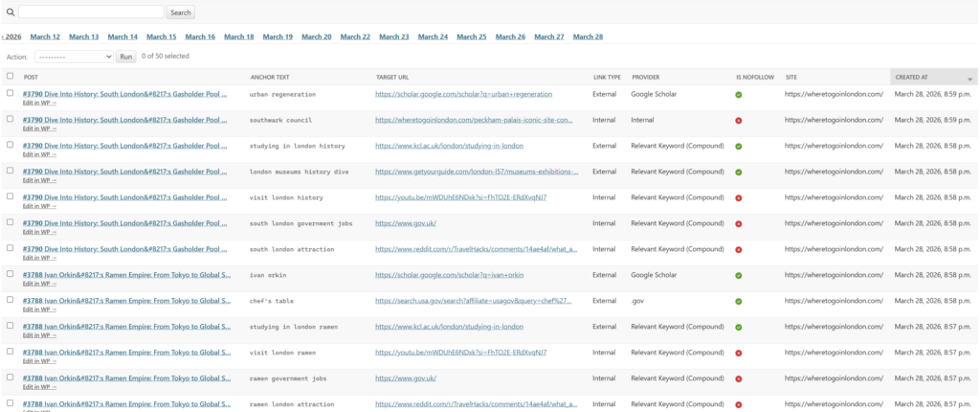Click anchor text 'south london attraction'
Screen dimensions: 980x412
pos(292,249)
